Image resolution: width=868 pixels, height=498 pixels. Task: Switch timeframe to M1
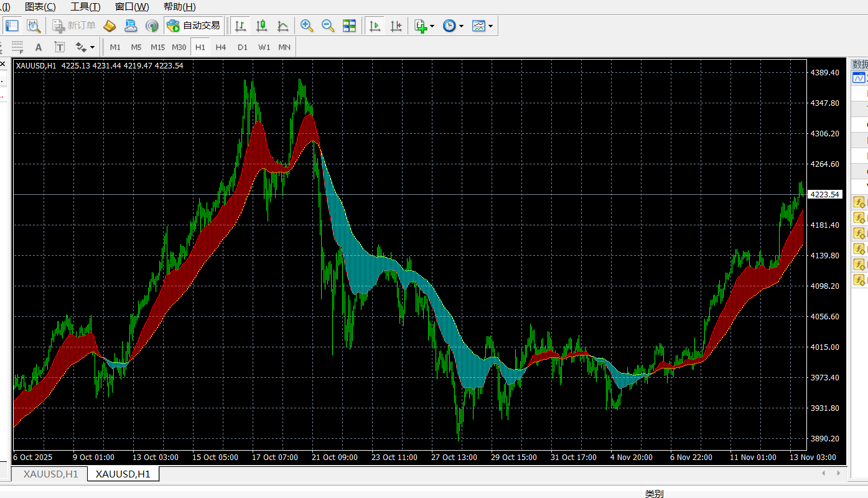[x=115, y=47]
